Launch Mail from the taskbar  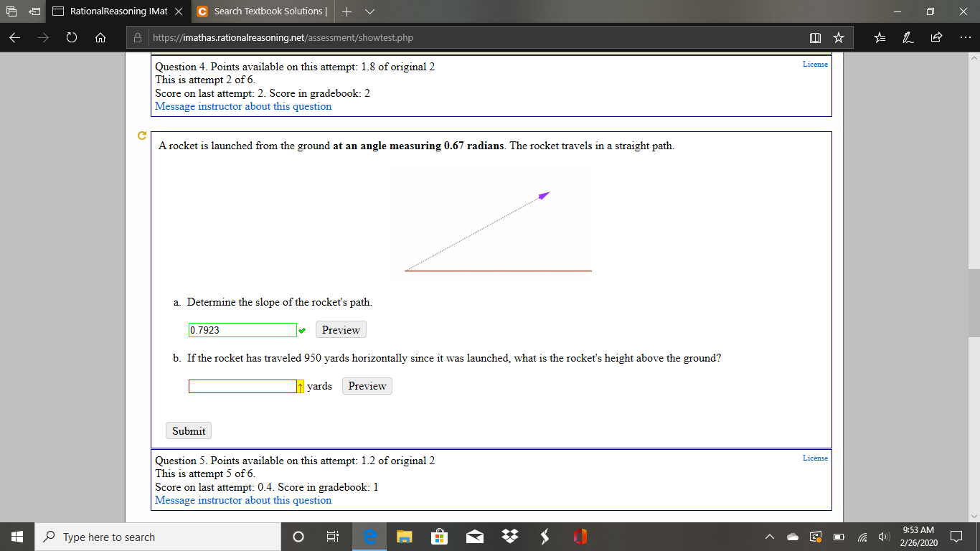click(x=474, y=536)
